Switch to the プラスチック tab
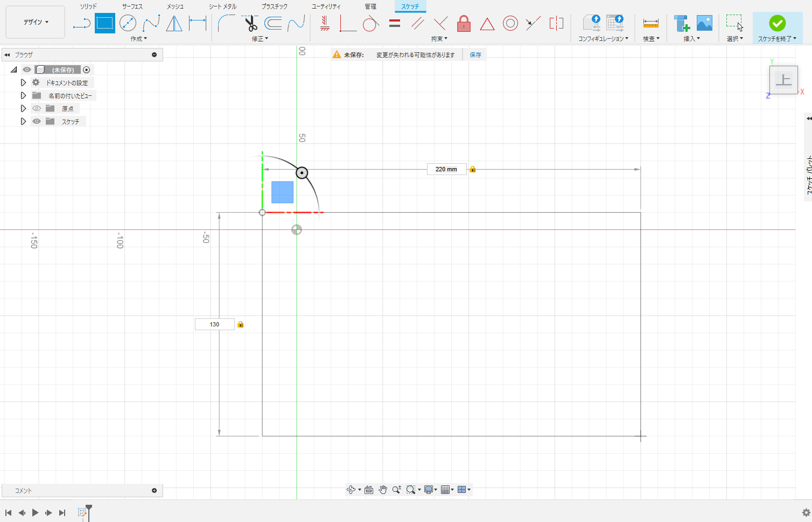812x522 pixels. click(275, 6)
